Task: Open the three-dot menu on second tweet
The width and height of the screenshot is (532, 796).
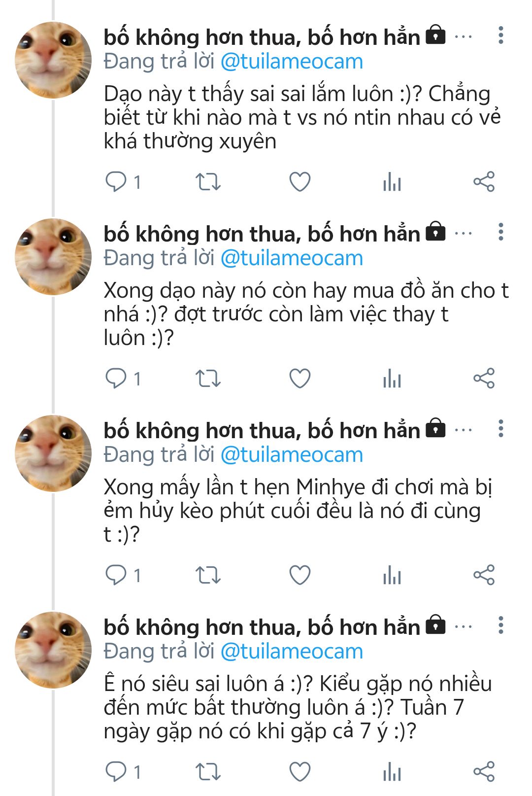Action: (x=501, y=232)
